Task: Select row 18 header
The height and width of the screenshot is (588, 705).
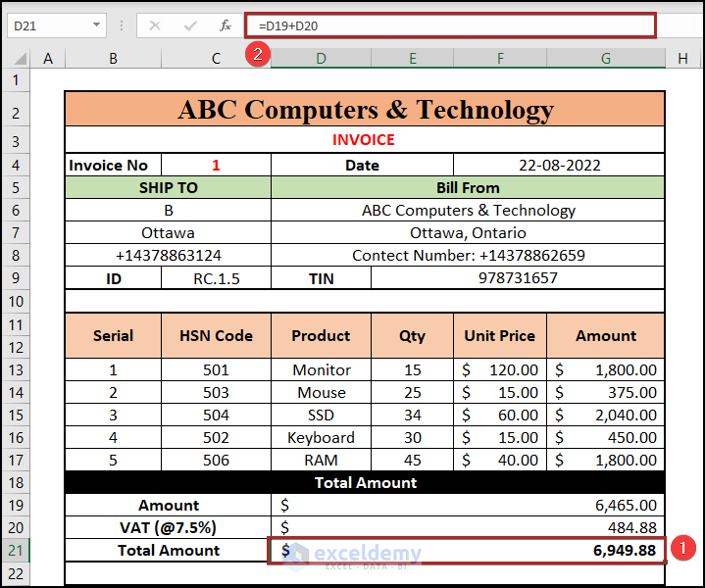Action: tap(16, 483)
